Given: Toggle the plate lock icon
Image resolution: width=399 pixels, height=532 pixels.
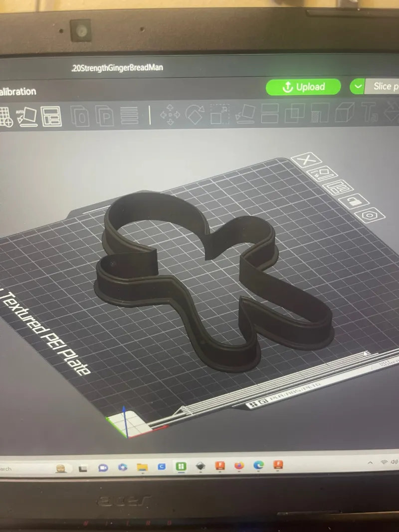Looking at the screenshot, I should click(354, 202).
